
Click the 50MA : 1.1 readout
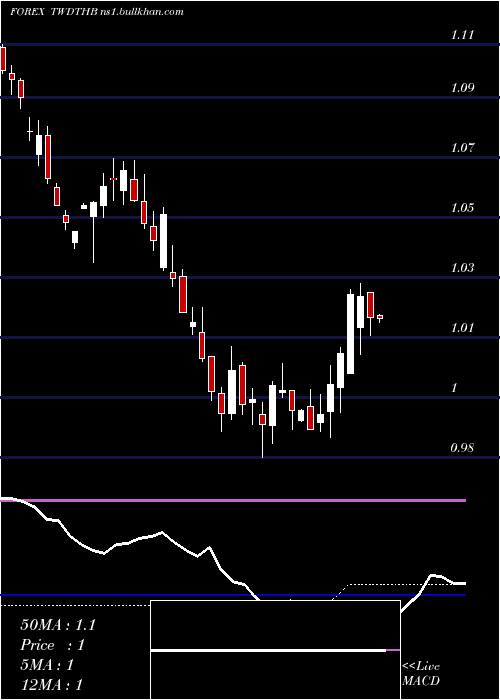(58, 625)
